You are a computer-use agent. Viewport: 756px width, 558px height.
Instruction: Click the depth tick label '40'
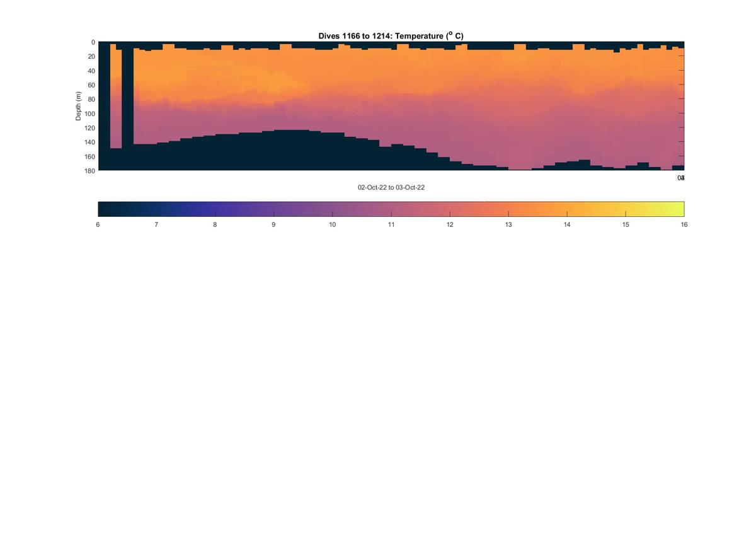coord(91,71)
